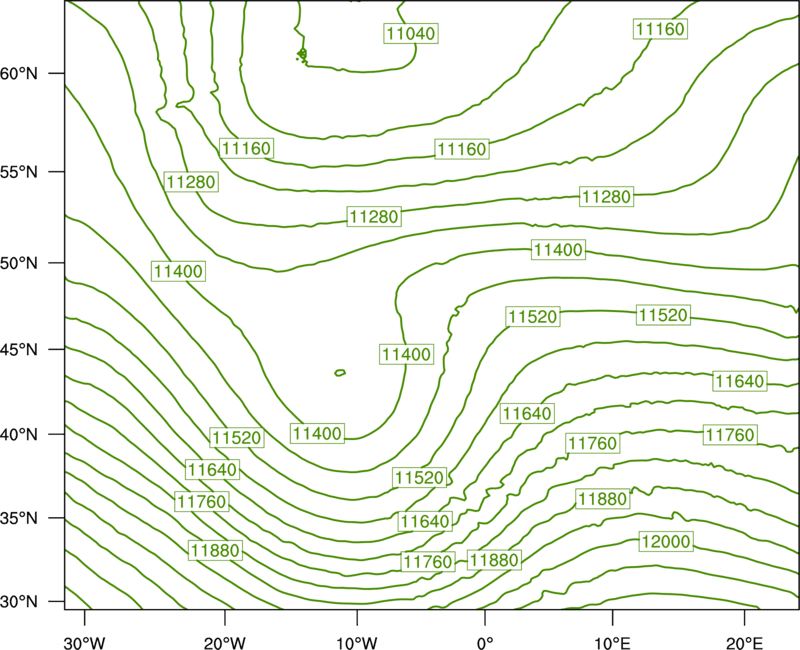Click the 10°W longitude axis label
The width and height of the screenshot is (800, 650).
click(357, 643)
